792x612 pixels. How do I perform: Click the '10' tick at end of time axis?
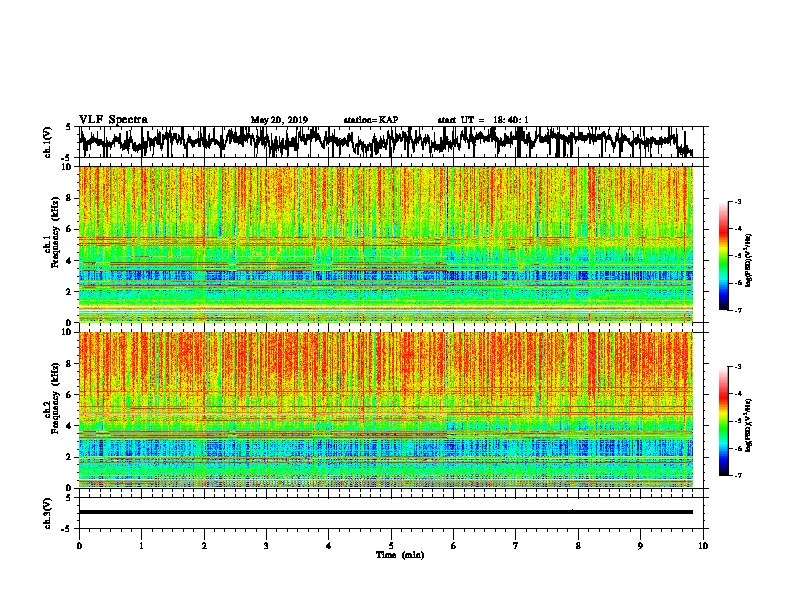point(703,546)
